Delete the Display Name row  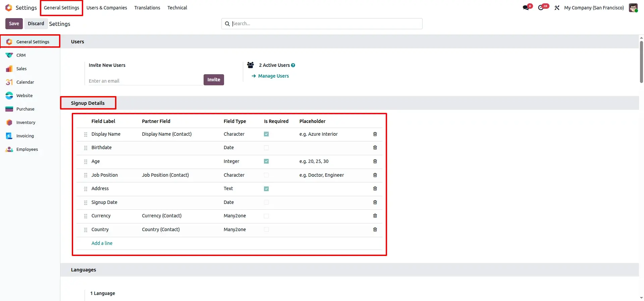coord(375,134)
